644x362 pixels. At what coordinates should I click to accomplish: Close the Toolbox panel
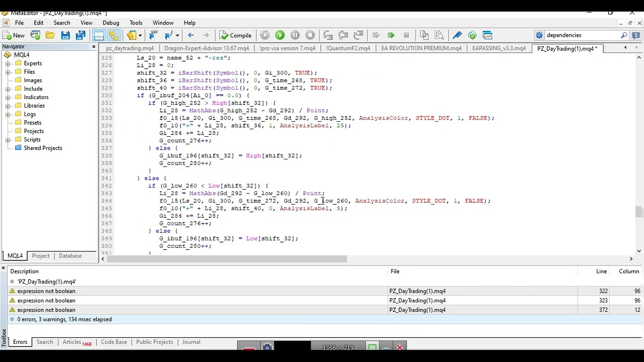click(x=3, y=268)
